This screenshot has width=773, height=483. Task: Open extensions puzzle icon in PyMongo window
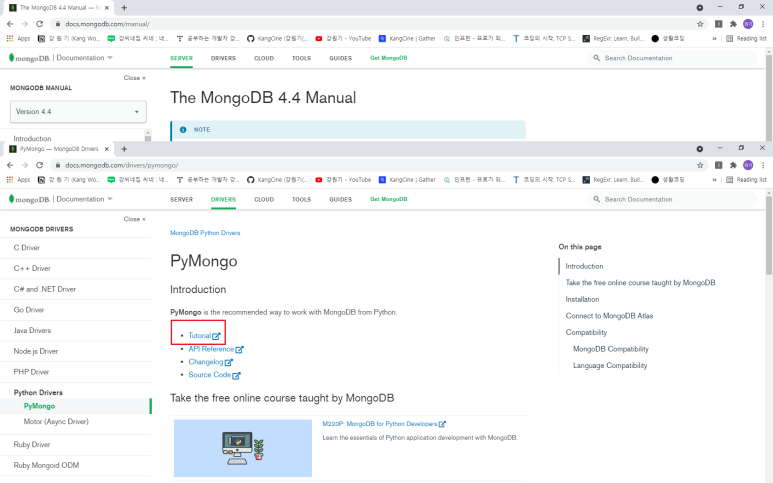pyautogui.click(x=733, y=165)
